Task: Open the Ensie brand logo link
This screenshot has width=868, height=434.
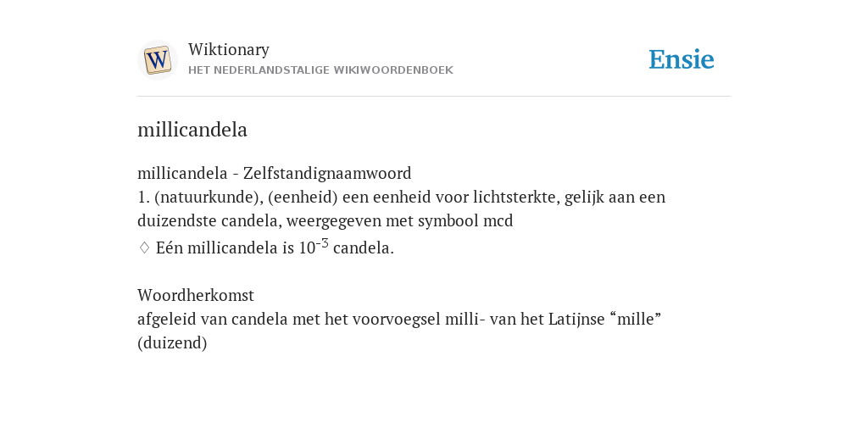Action: (x=682, y=60)
